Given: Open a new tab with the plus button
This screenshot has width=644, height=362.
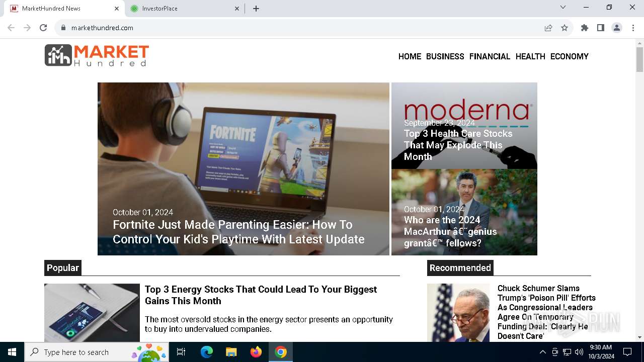Looking at the screenshot, I should (x=256, y=9).
